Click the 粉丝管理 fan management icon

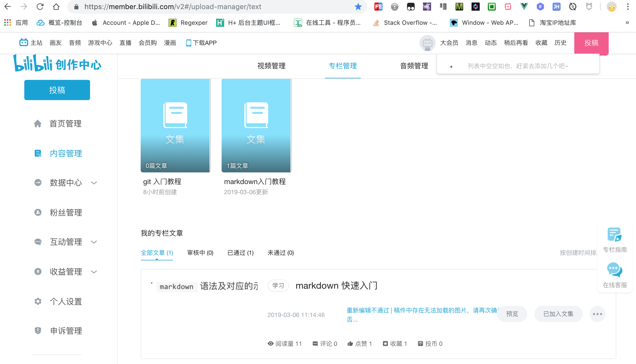coord(38,212)
